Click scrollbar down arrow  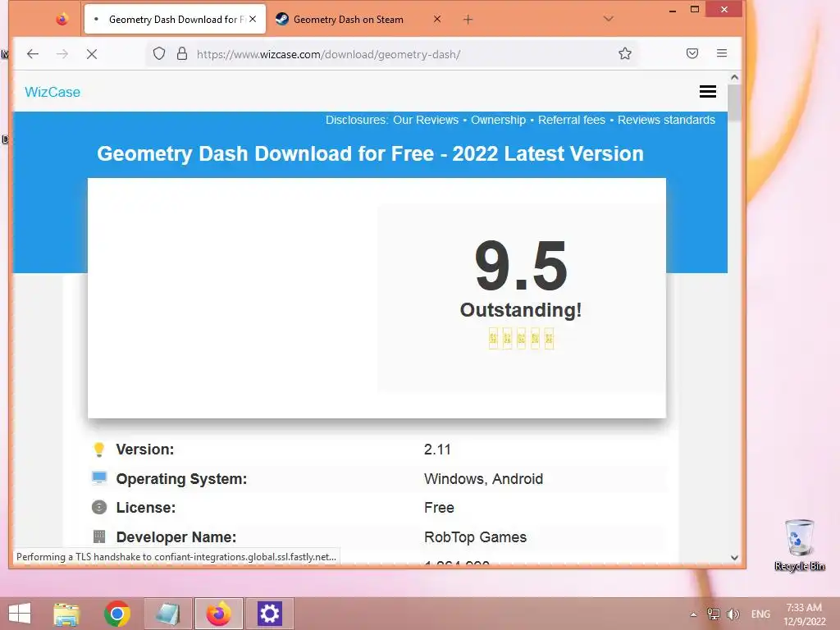coord(734,558)
